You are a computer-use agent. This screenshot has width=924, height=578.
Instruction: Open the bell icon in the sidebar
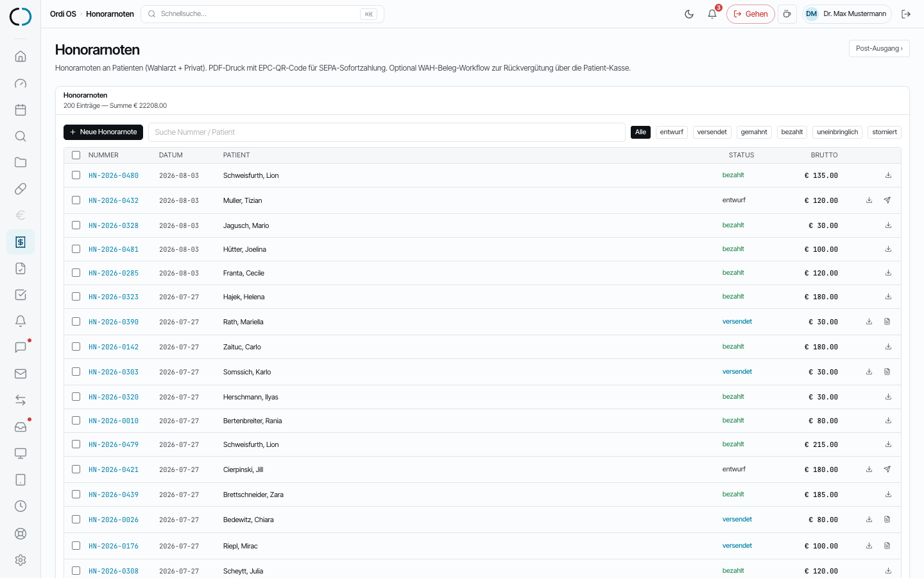[21, 321]
